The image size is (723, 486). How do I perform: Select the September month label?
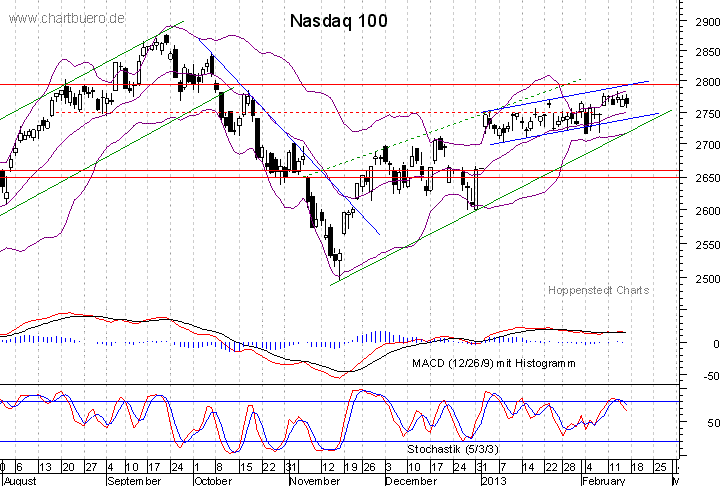[x=134, y=481]
